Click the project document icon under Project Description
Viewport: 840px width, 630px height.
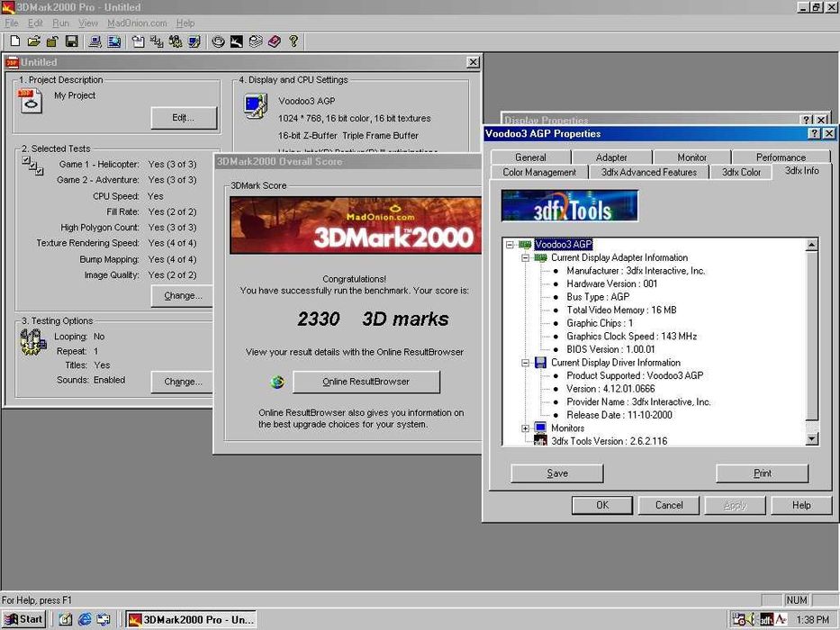[x=30, y=101]
